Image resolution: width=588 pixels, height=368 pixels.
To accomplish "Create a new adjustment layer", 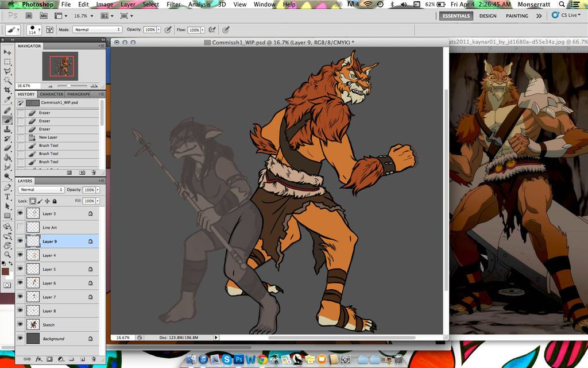I will (x=60, y=359).
